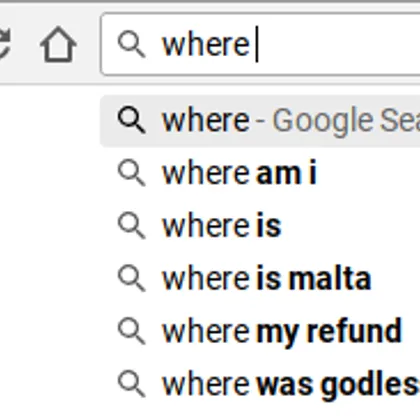The height and width of the screenshot is (420, 420).
Task: Go to the home page icon
Action: [58, 44]
